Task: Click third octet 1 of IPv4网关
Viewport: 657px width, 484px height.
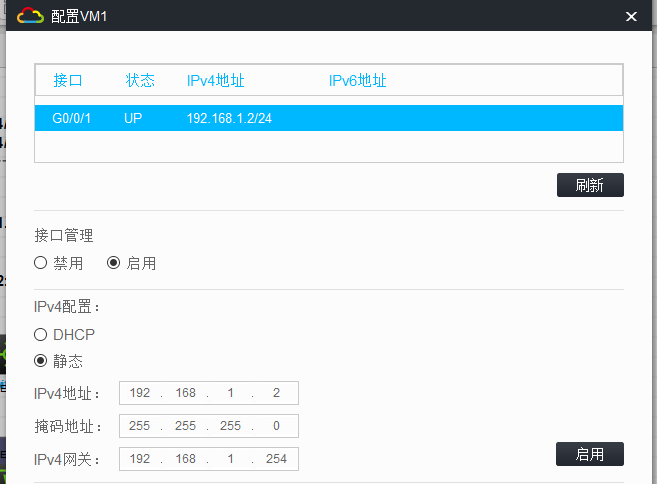Action: pos(230,459)
